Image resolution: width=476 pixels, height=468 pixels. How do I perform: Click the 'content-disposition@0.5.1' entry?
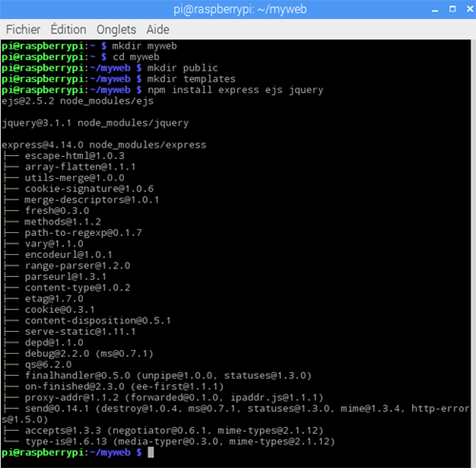tap(98, 321)
